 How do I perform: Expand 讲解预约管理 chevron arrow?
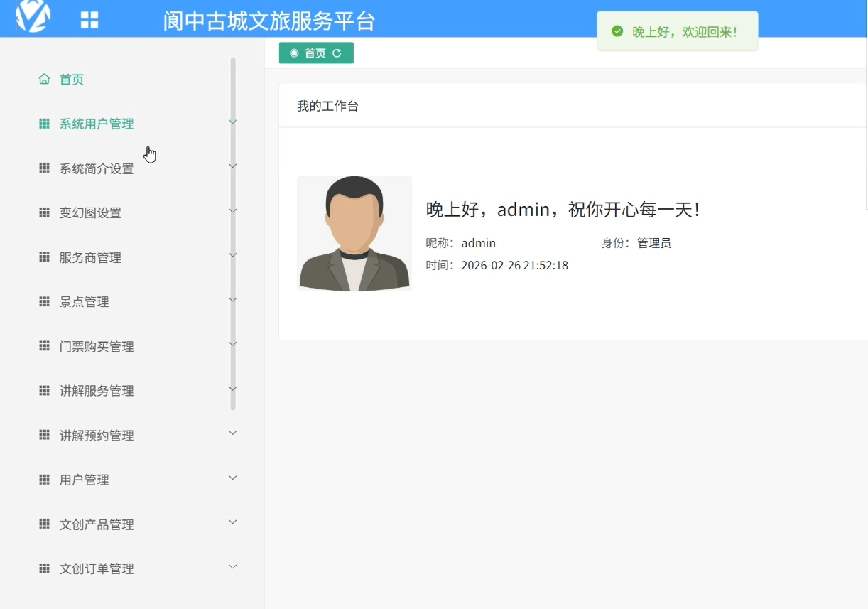[232, 433]
